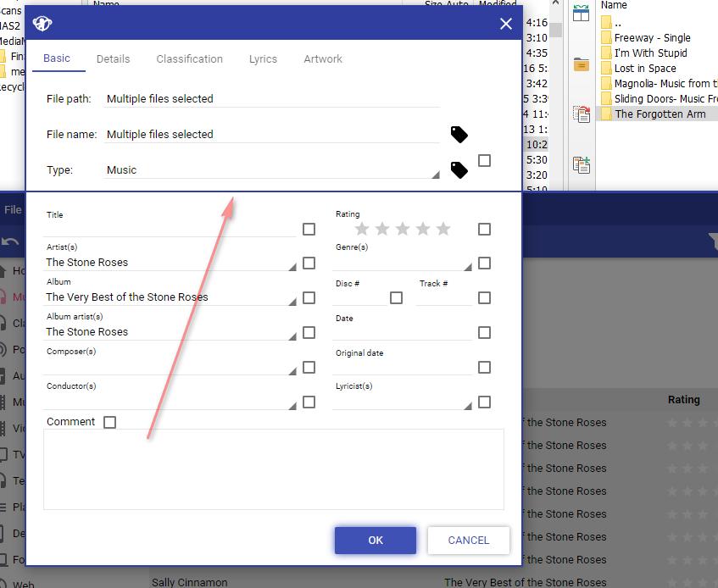
Task: Switch to the Lyrics tab
Action: click(x=263, y=58)
